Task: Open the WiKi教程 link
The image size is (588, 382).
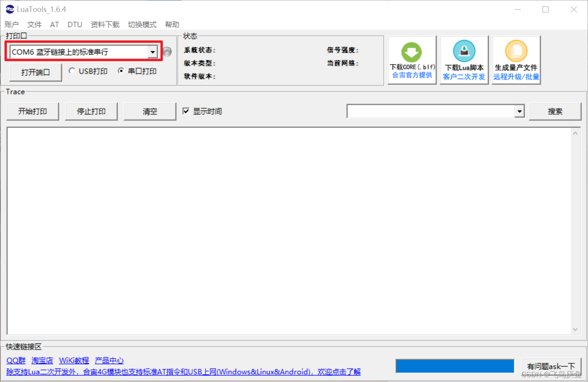Action: [74, 360]
